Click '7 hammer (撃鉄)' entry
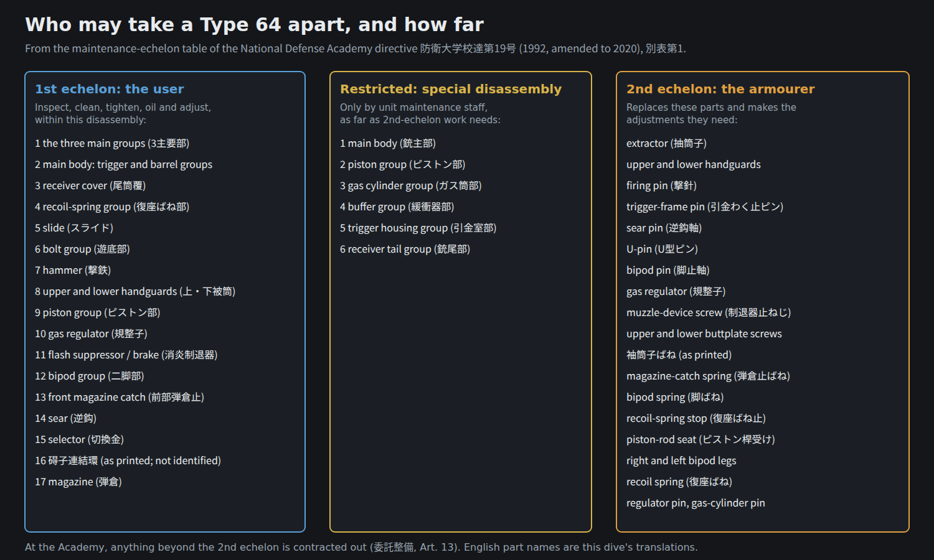The height and width of the screenshot is (560, 934). click(x=73, y=270)
